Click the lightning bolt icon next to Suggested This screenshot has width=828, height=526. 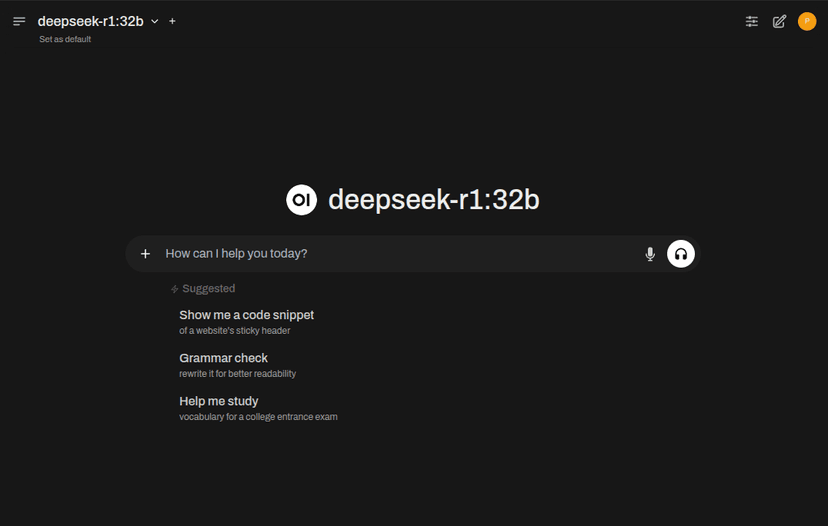175,289
